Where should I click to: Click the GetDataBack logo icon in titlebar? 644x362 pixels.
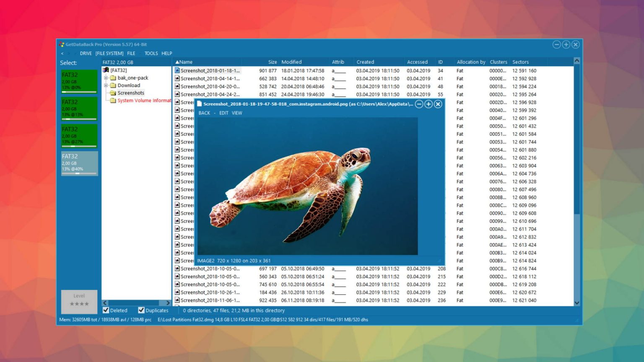[61, 44]
